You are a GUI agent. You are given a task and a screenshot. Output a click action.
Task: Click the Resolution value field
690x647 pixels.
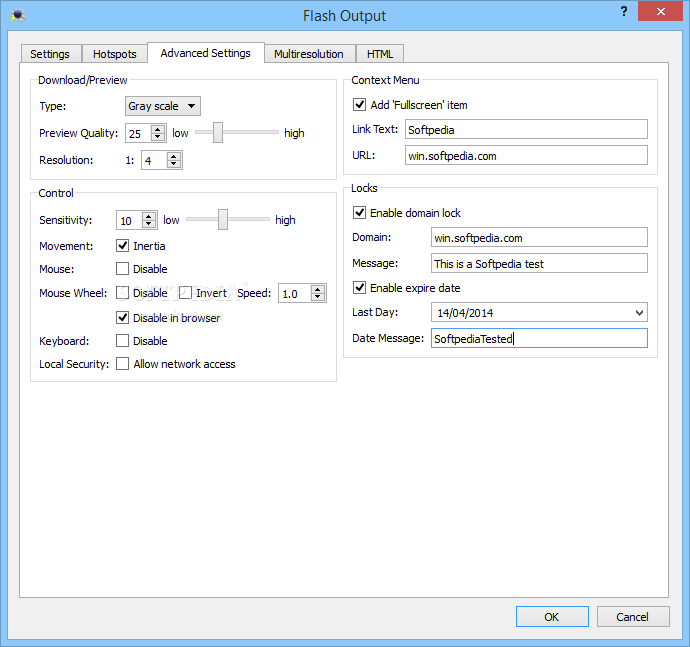[x=154, y=160]
